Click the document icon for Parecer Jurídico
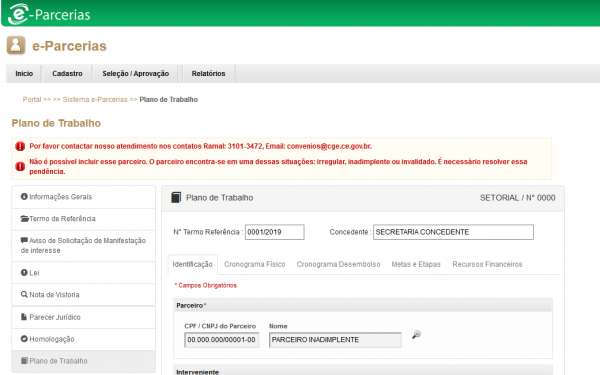Image resolution: width=600 pixels, height=375 pixels. (x=24, y=317)
